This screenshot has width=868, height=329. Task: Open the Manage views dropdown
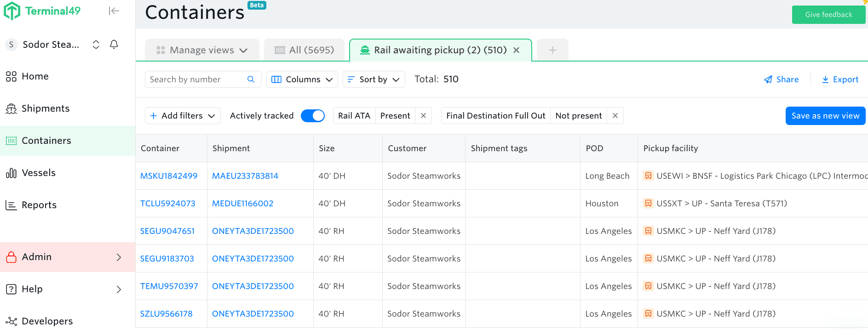point(202,50)
